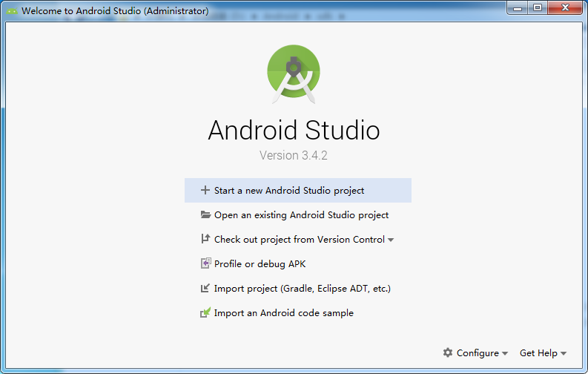The height and width of the screenshot is (374, 588).
Task: Click the Version 3.4.2 text
Action: tap(293, 155)
